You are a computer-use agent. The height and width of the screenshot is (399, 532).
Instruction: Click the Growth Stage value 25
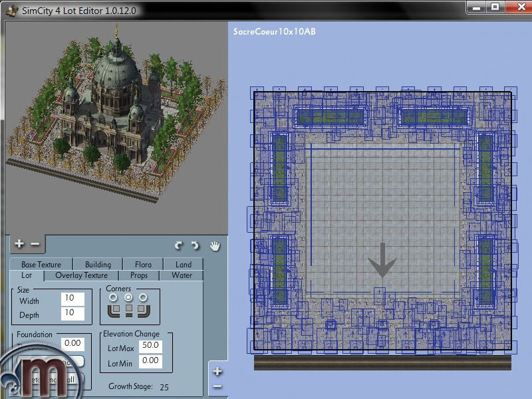pos(164,387)
